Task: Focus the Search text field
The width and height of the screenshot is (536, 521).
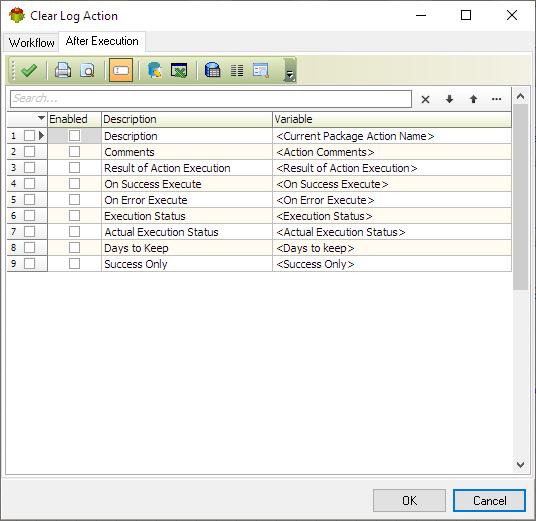Action: (x=211, y=99)
